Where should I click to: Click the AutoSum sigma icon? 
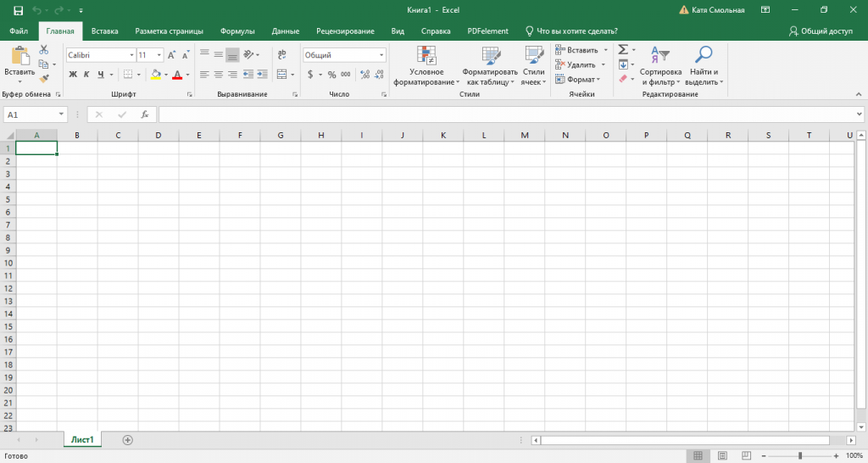coord(623,50)
